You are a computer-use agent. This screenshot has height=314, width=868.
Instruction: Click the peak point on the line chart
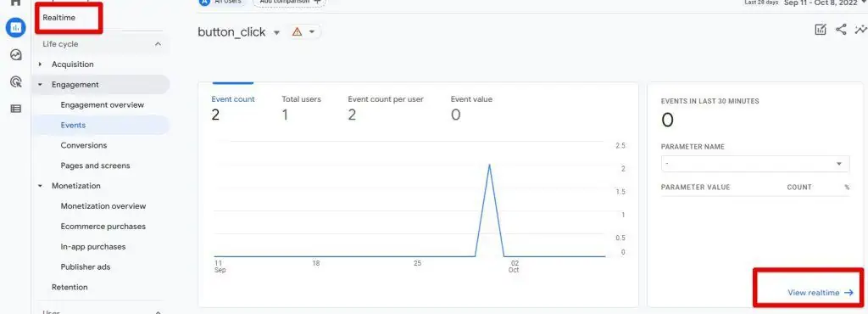pos(489,165)
